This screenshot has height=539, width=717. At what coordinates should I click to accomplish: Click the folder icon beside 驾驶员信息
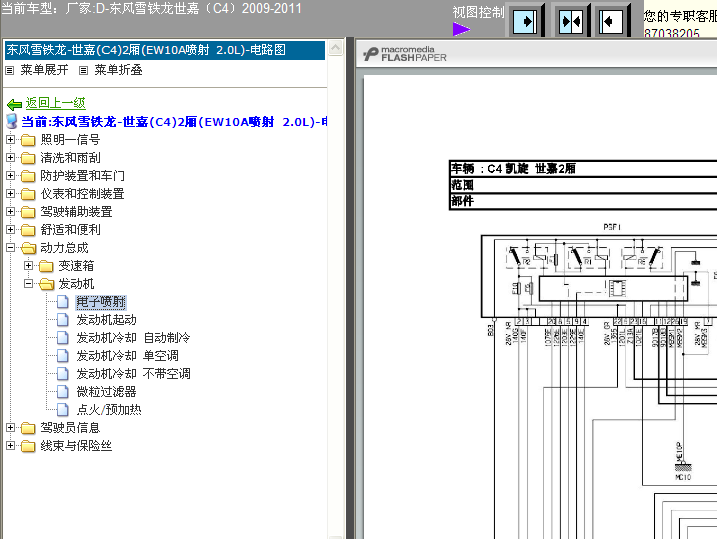[28, 428]
